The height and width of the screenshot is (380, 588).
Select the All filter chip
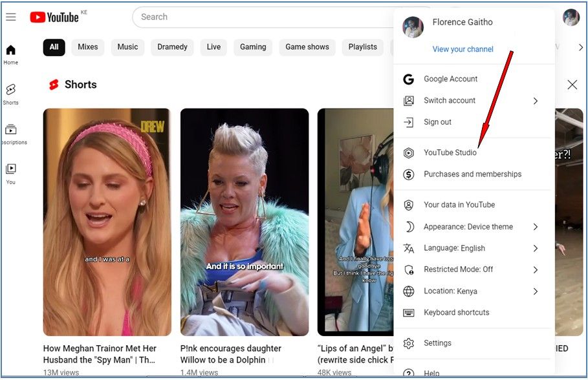(54, 47)
